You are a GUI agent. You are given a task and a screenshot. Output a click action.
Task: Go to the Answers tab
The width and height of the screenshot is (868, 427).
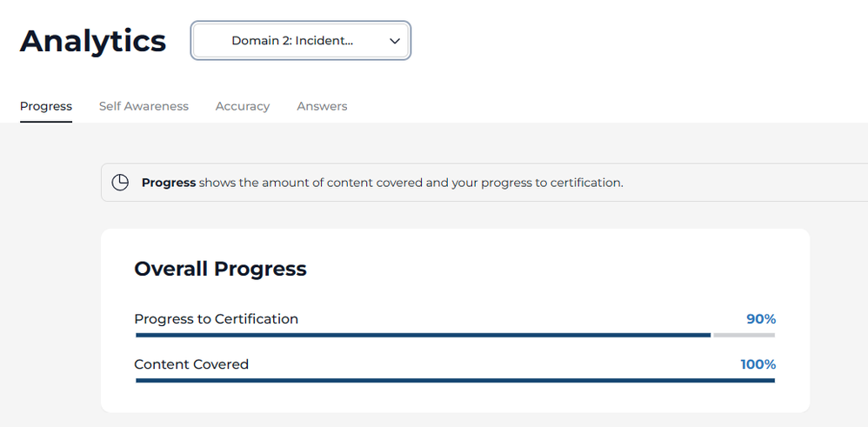pos(322,106)
